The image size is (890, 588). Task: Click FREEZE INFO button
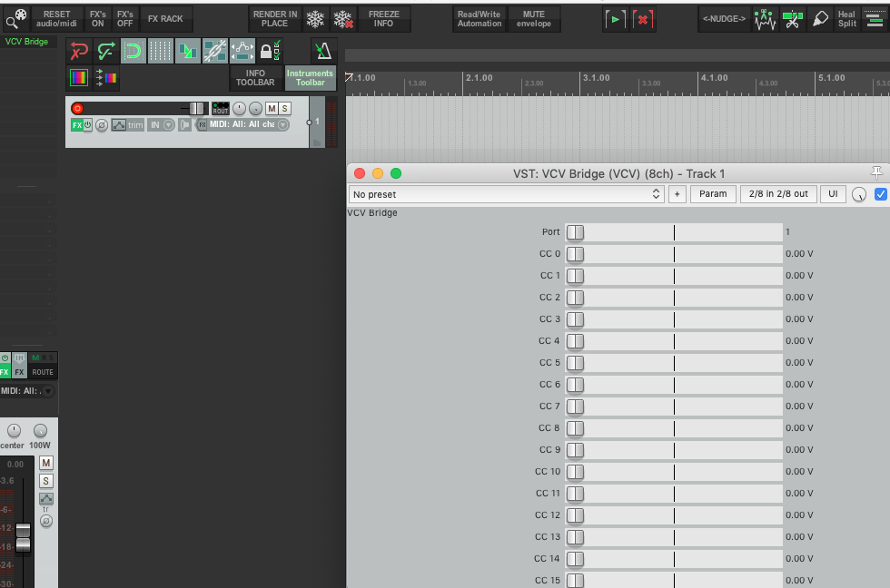coord(383,19)
